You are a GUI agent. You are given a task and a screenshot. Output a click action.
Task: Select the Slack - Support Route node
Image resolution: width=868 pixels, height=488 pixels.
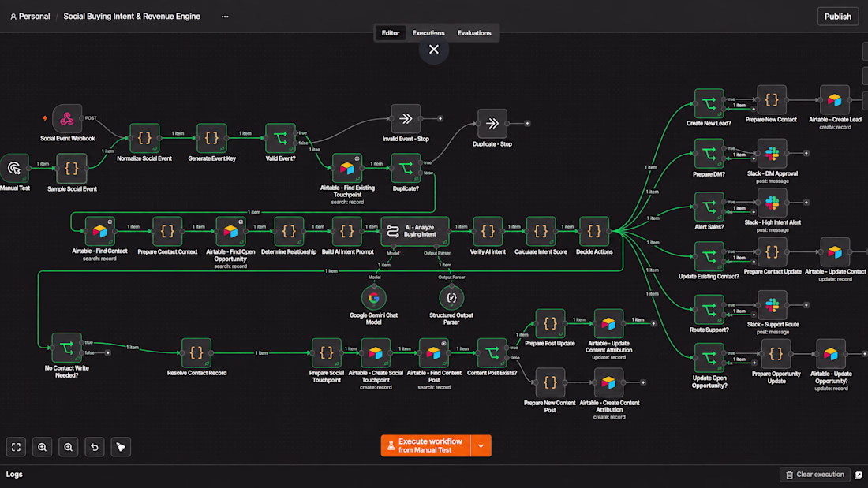[x=773, y=305]
